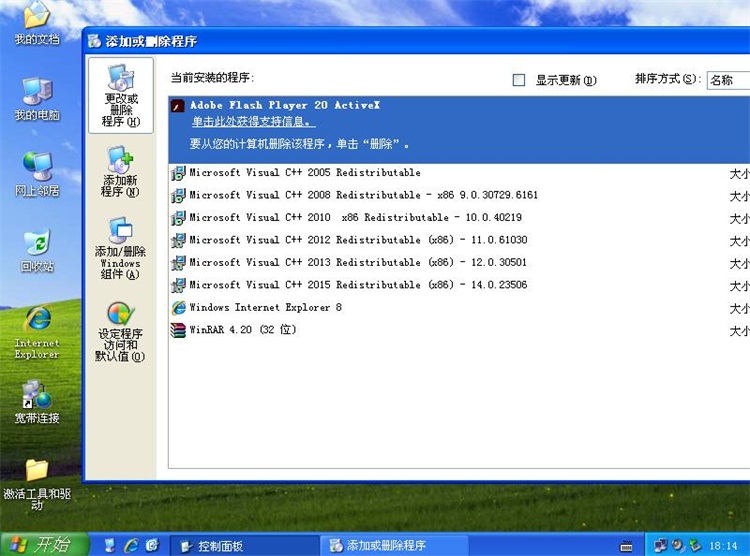Enable the Show Updates checkbox
750x556 pixels.
click(x=518, y=80)
